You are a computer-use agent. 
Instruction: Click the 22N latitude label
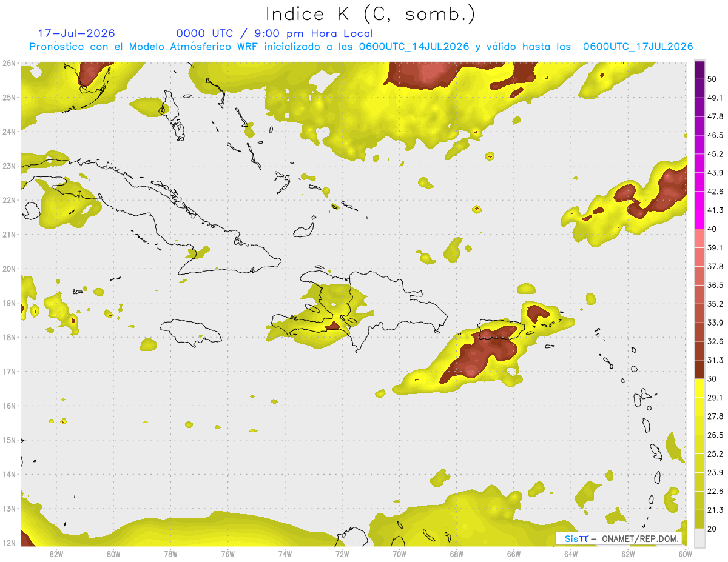[9, 200]
